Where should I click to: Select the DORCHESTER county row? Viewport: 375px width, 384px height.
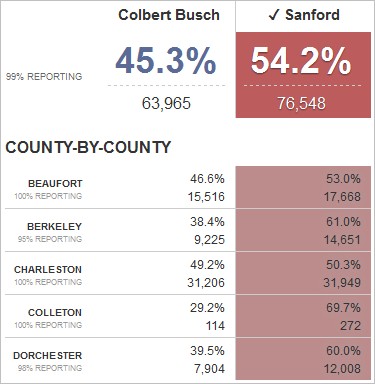[188, 359]
